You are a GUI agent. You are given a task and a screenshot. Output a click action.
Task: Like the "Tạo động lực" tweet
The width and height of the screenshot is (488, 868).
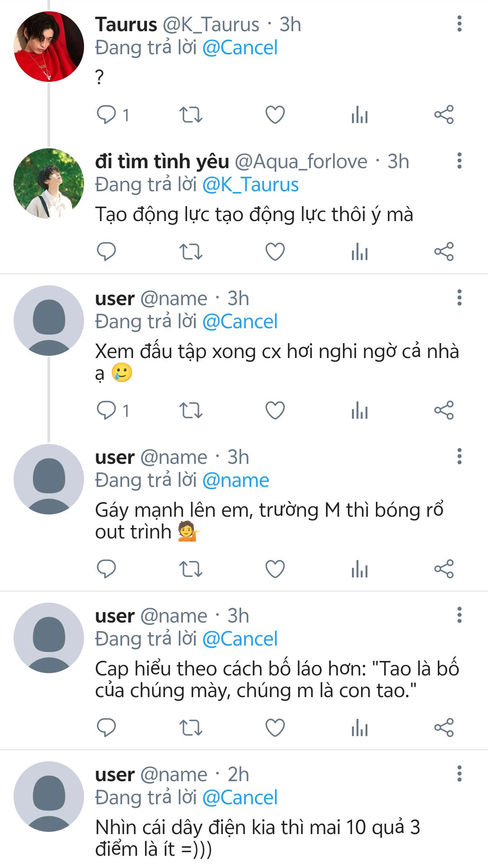[x=275, y=252]
